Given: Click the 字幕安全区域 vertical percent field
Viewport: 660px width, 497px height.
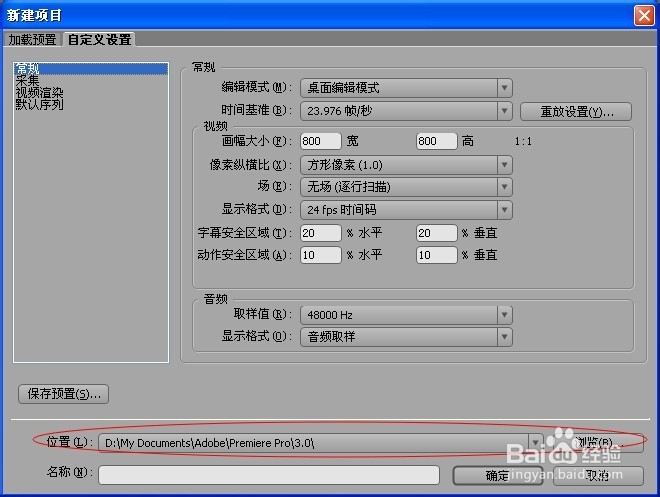Looking at the screenshot, I should pos(436,233).
